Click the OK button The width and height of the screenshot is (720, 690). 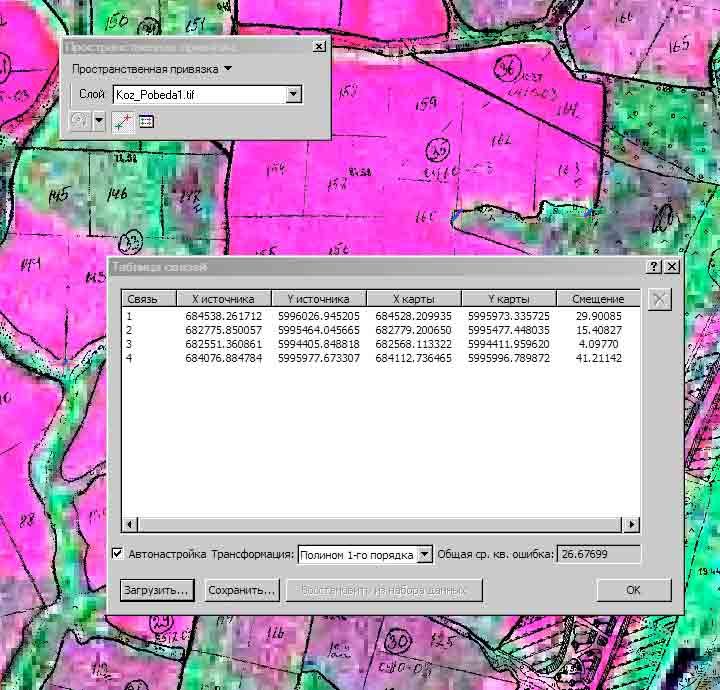point(634,590)
